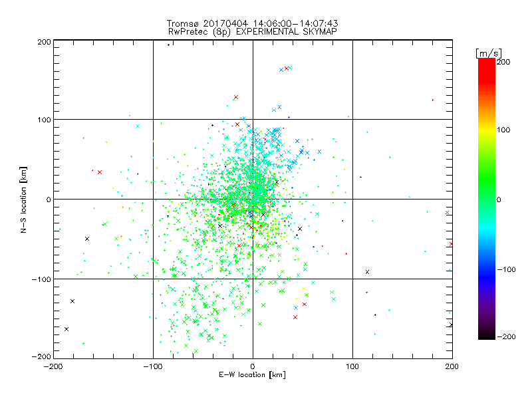Select the color bar's '100' label
The image size is (532, 399).
(x=503, y=130)
